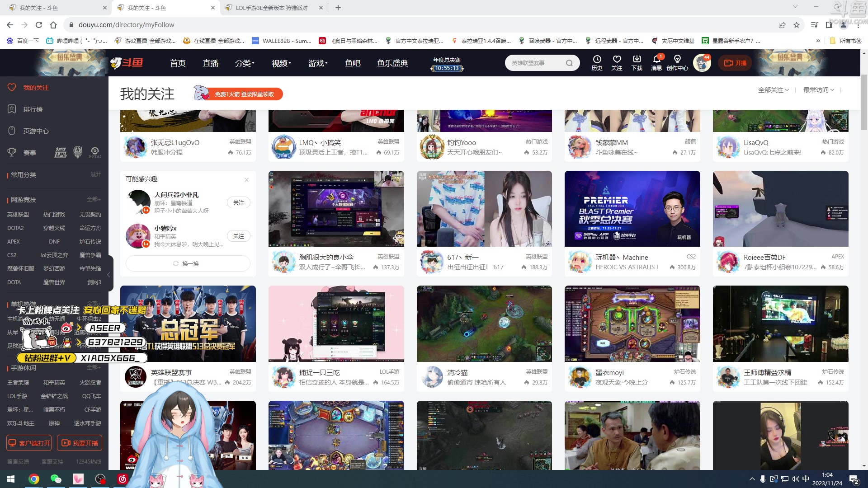Click the browser share icon

(x=782, y=25)
